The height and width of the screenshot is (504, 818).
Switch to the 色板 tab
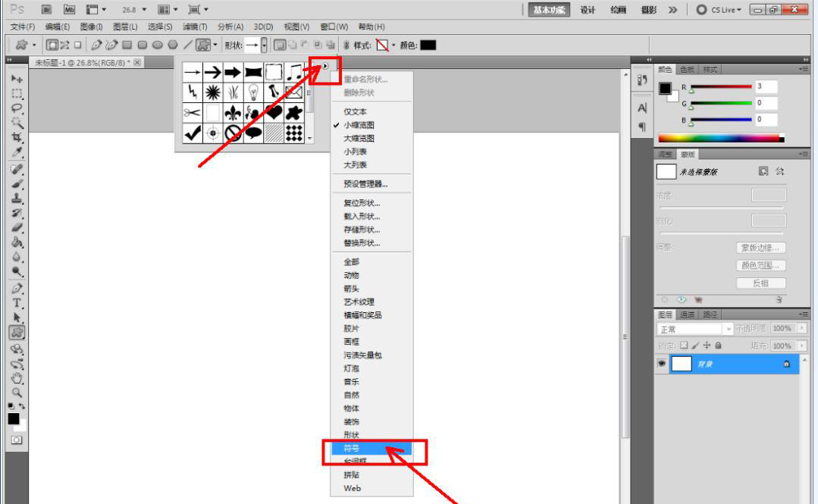coord(687,70)
